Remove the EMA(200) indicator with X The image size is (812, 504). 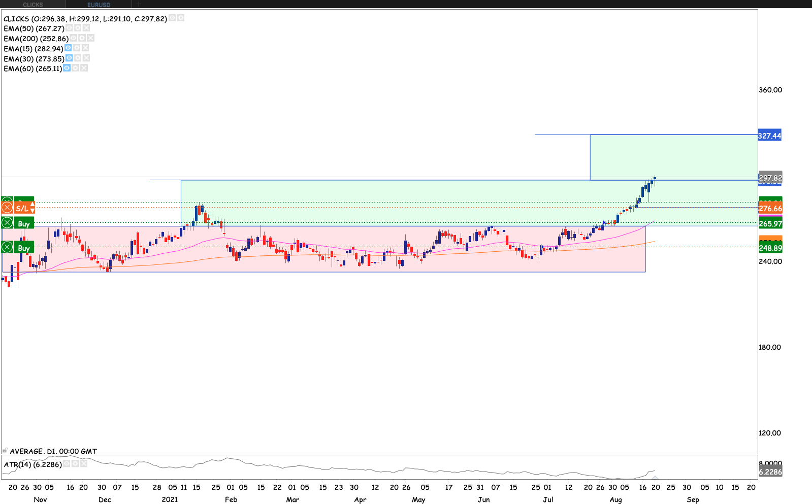click(x=90, y=38)
